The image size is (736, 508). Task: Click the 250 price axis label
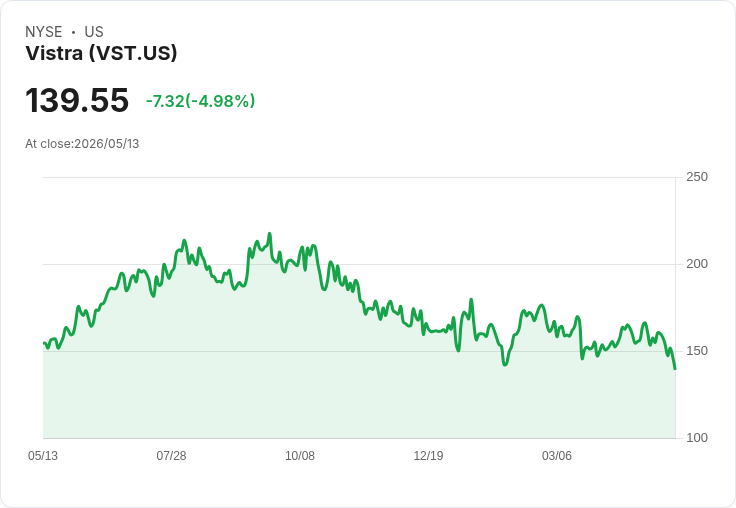click(697, 177)
